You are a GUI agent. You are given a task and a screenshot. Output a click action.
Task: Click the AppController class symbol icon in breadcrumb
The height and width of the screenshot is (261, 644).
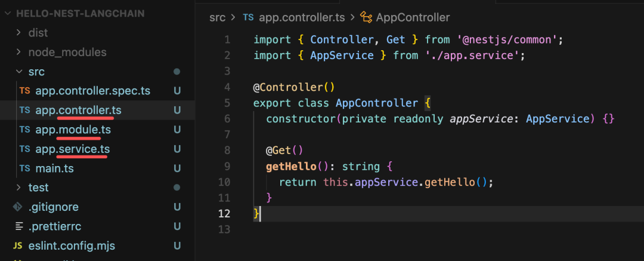coord(366,17)
